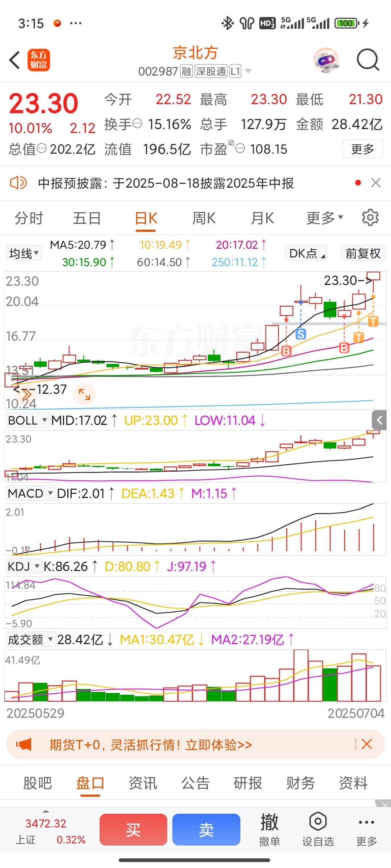391x868 pixels.
Task: Tap the upper orange T marker
Action: coord(373,321)
